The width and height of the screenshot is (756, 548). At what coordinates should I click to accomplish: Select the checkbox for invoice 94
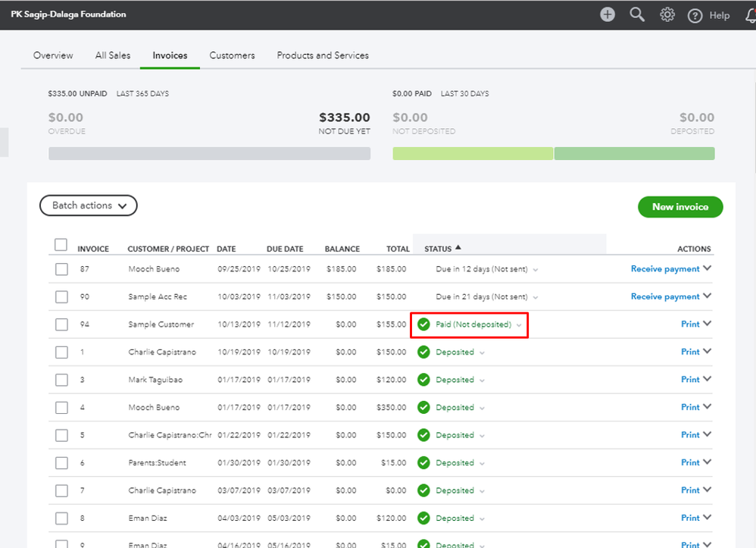(61, 324)
